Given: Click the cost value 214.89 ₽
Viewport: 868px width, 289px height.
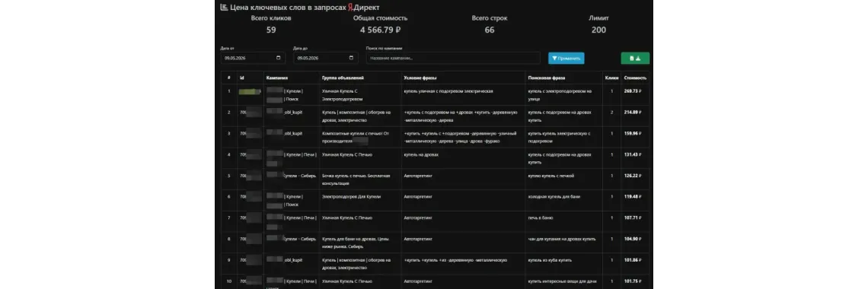Looking at the screenshot, I should click(633, 112).
